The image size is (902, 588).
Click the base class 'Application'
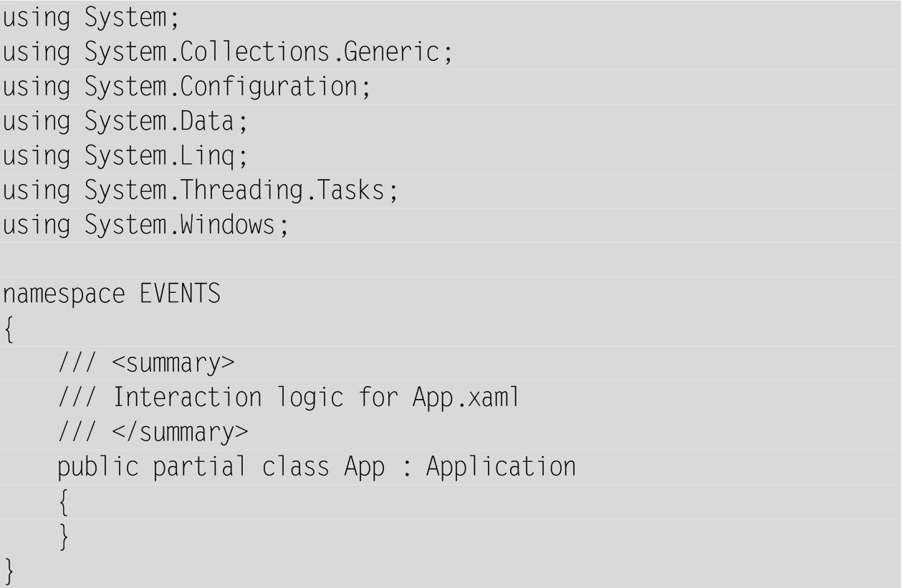pos(501,467)
